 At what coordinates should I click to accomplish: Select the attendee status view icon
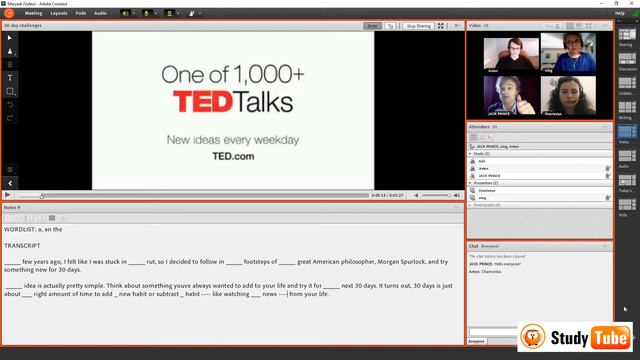pos(490,138)
